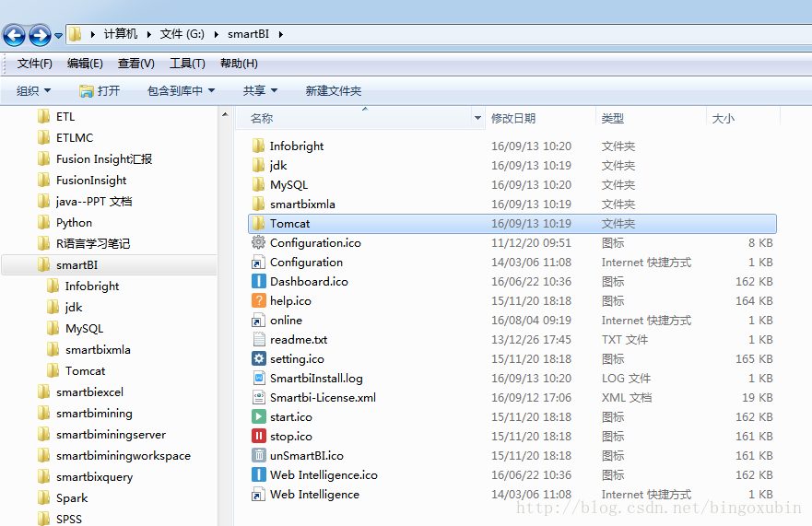
Task: Open the 查看(V) menu
Action: pyautogui.click(x=135, y=64)
